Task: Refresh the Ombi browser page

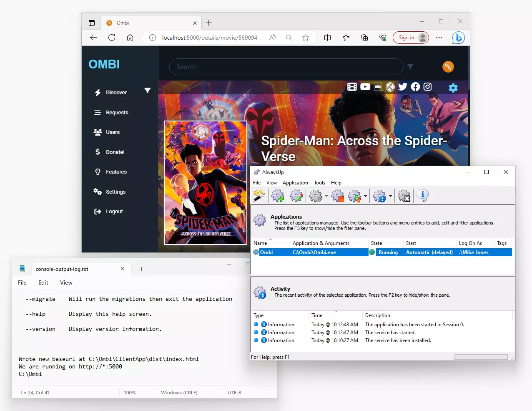Action: click(x=112, y=38)
